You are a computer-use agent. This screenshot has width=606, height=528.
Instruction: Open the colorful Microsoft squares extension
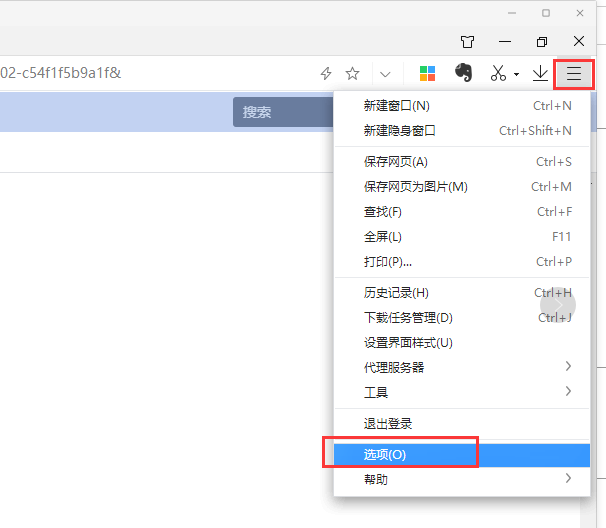427,73
